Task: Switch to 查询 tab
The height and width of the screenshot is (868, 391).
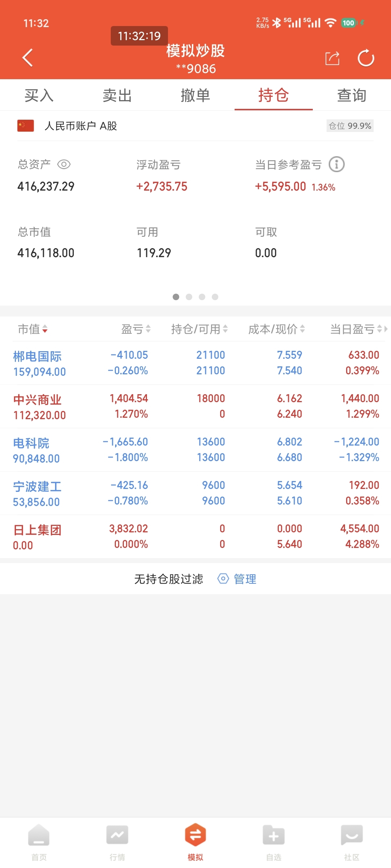Action: coord(352,95)
